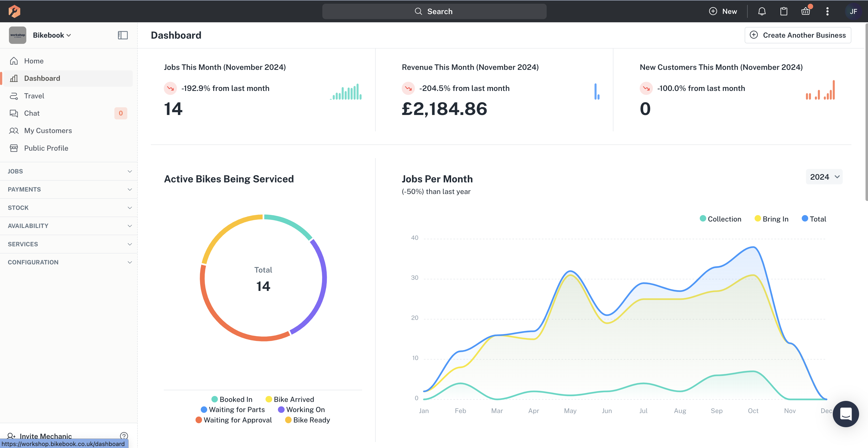The image size is (868, 448).
Task: Open the 2024 year dropdown
Action: (824, 177)
